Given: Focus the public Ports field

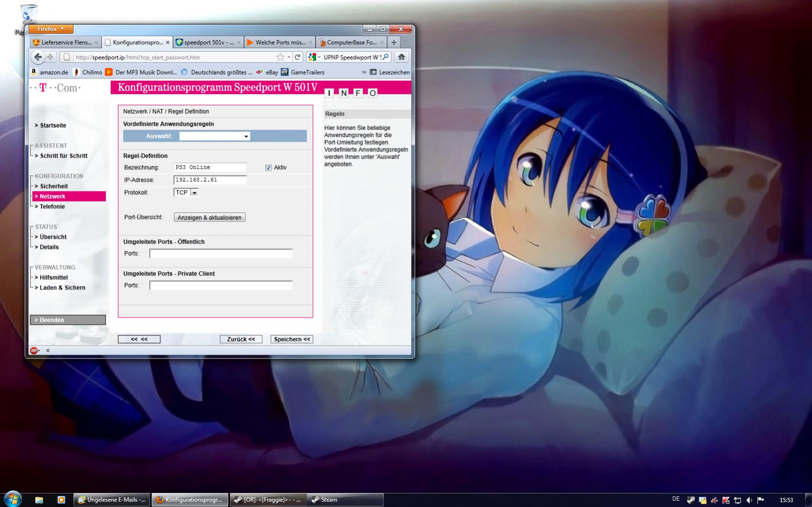Looking at the screenshot, I should click(x=221, y=253).
